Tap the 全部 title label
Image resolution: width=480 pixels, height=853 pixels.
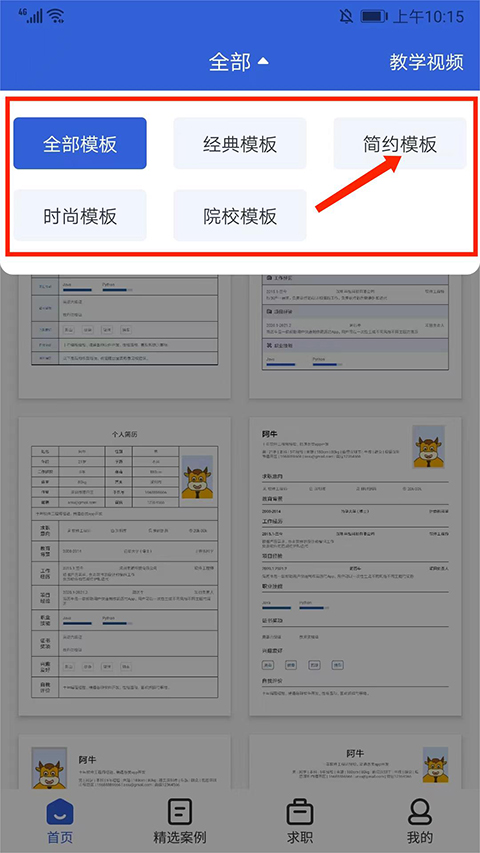pyautogui.click(x=230, y=62)
